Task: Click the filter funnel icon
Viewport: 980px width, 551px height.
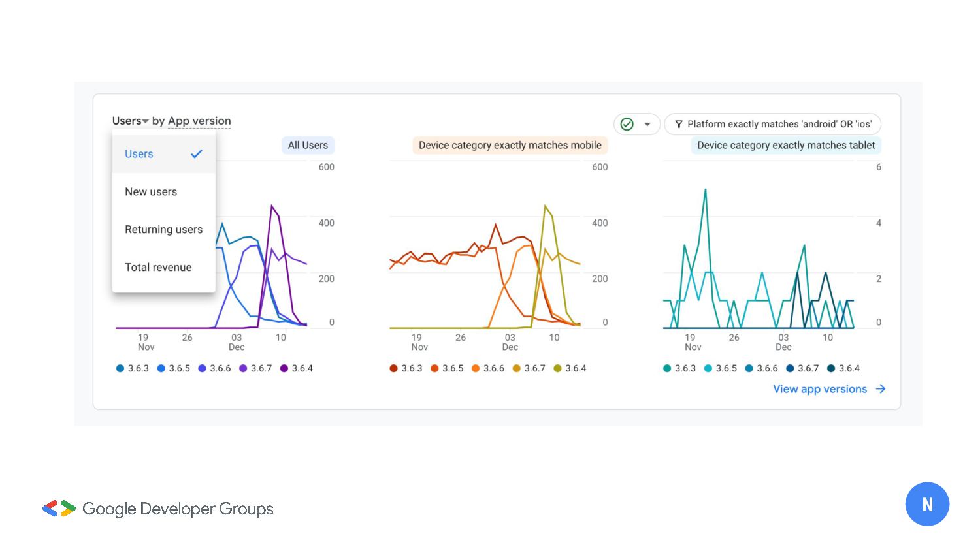Action: click(679, 124)
